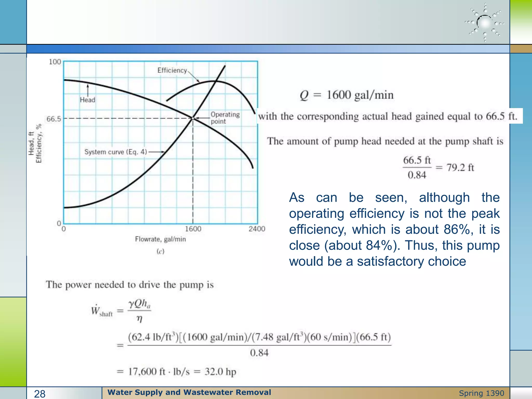Click the sun logo in top-right corner

click(485, 23)
